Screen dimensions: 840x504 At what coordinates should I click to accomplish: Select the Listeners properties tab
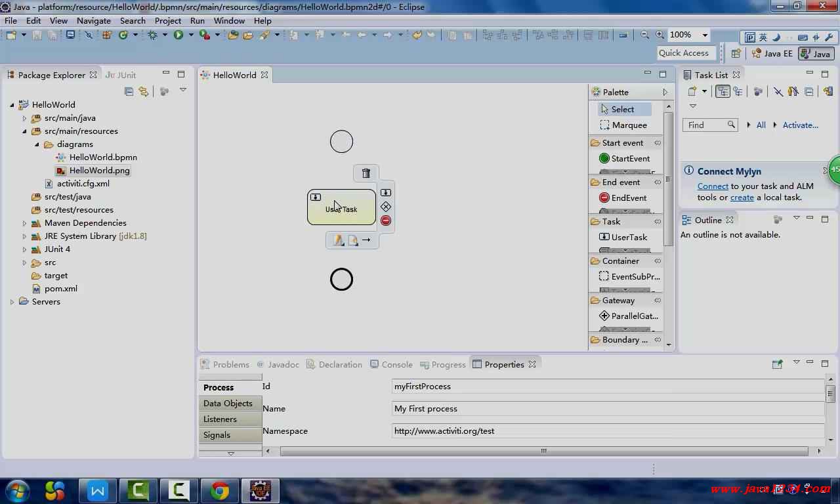230,419
